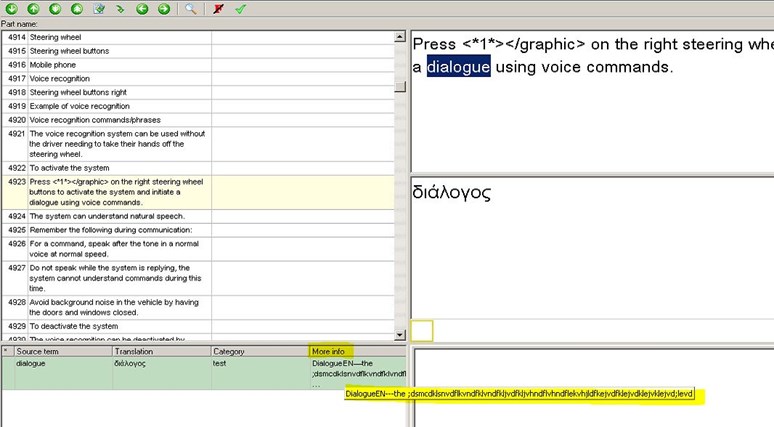Image resolution: width=774 pixels, height=427 pixels.
Task: Click the highlighted word 'dialogue' in source pane
Action: 458,66
